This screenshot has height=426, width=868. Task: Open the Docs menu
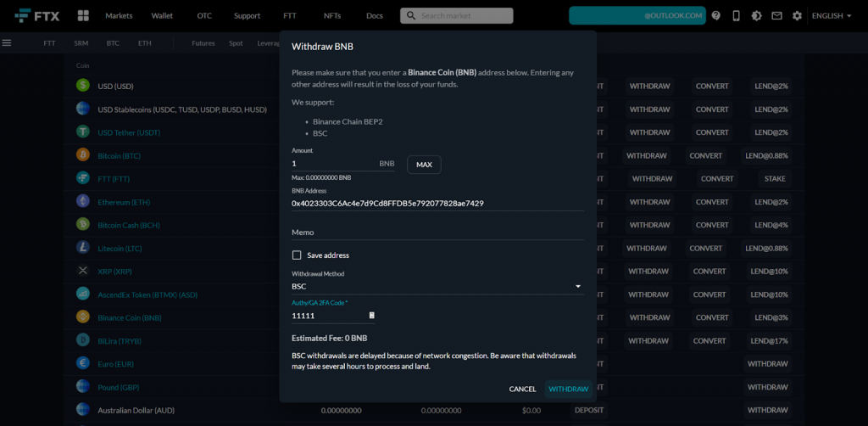pos(375,15)
